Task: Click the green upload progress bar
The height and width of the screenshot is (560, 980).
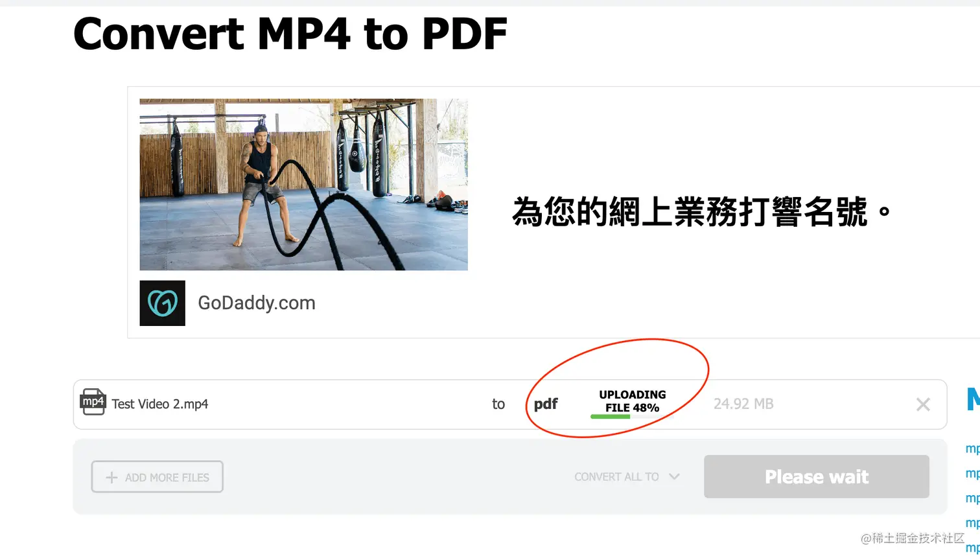Action: coord(610,416)
